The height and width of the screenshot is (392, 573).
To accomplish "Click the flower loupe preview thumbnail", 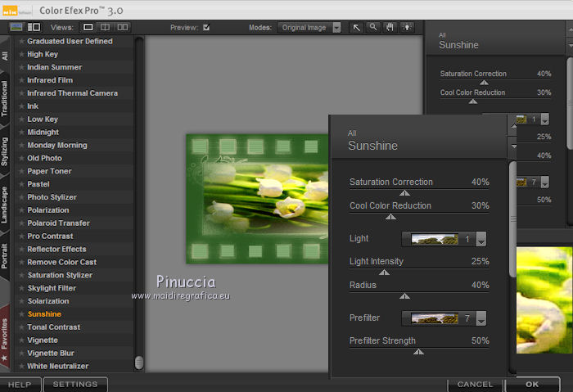I will pos(544,300).
